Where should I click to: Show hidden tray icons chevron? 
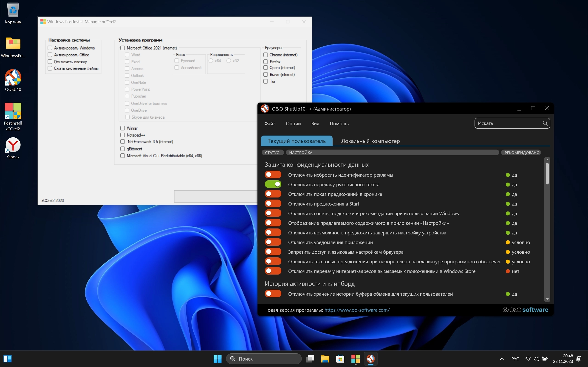502,359
